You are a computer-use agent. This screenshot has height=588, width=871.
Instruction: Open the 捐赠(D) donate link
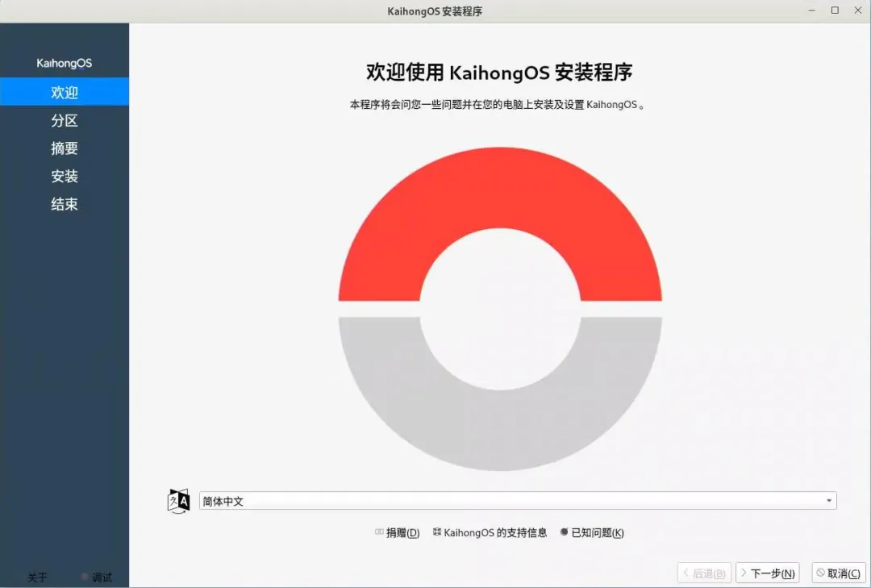coord(397,532)
